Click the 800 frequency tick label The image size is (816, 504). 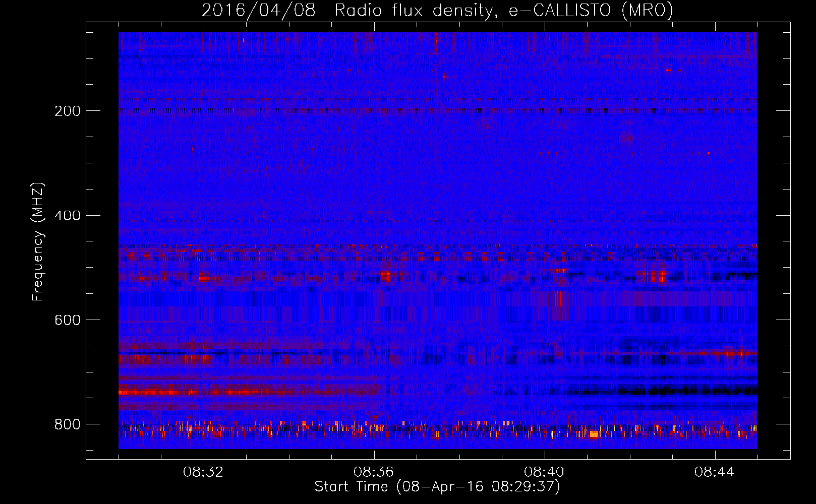[x=67, y=424]
